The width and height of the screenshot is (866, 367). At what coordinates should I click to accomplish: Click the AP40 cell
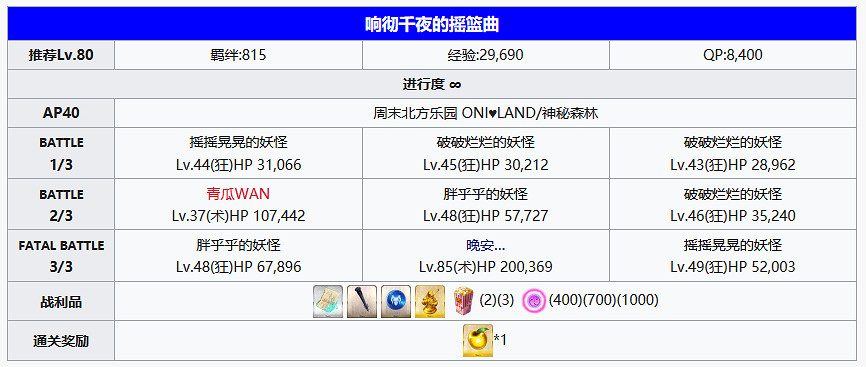[x=61, y=113]
